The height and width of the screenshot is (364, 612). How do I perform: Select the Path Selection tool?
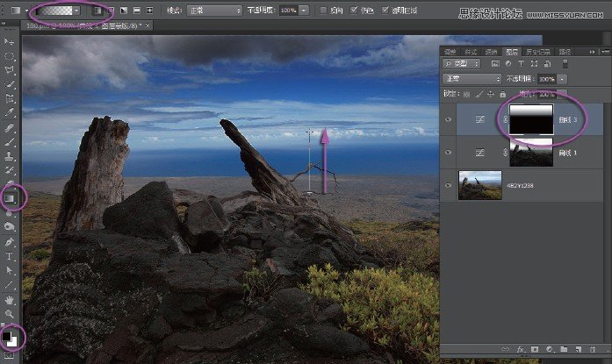pyautogui.click(x=9, y=270)
